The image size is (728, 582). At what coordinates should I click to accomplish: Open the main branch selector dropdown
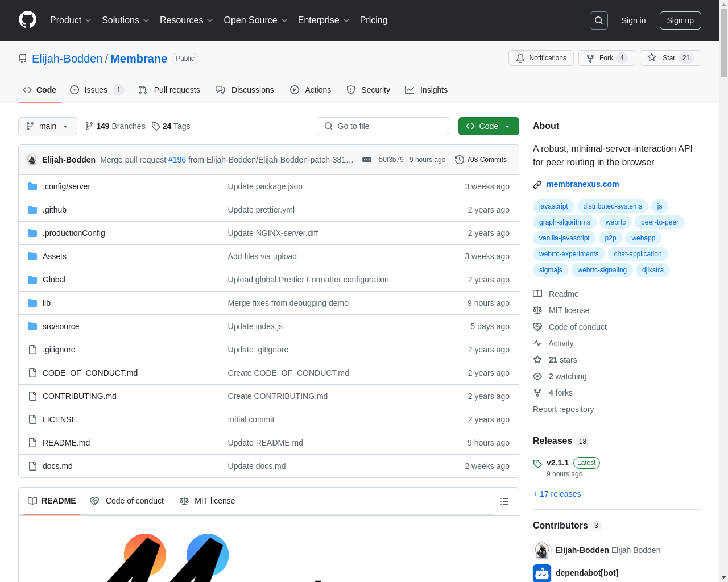click(x=48, y=126)
